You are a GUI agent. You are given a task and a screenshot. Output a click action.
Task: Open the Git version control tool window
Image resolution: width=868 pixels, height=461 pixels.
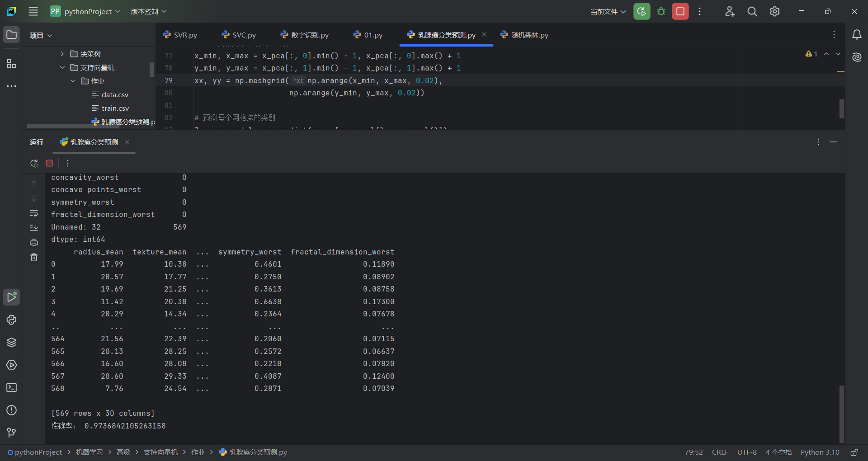click(x=12, y=433)
